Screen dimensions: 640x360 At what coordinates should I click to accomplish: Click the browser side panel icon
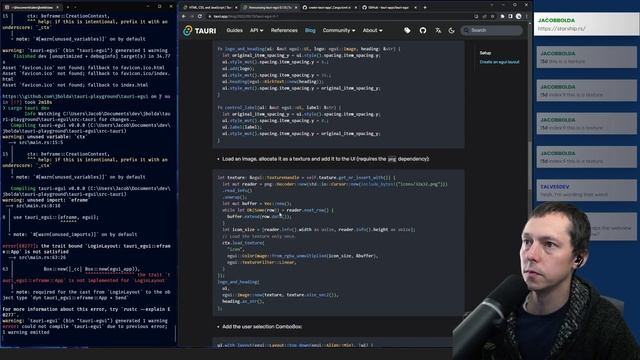(510, 16)
